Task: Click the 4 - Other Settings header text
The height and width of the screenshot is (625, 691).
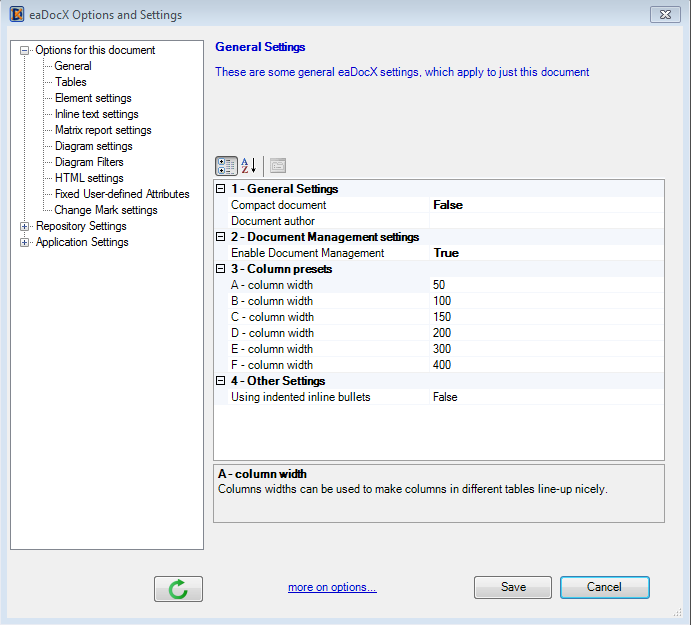Action: [x=278, y=381]
